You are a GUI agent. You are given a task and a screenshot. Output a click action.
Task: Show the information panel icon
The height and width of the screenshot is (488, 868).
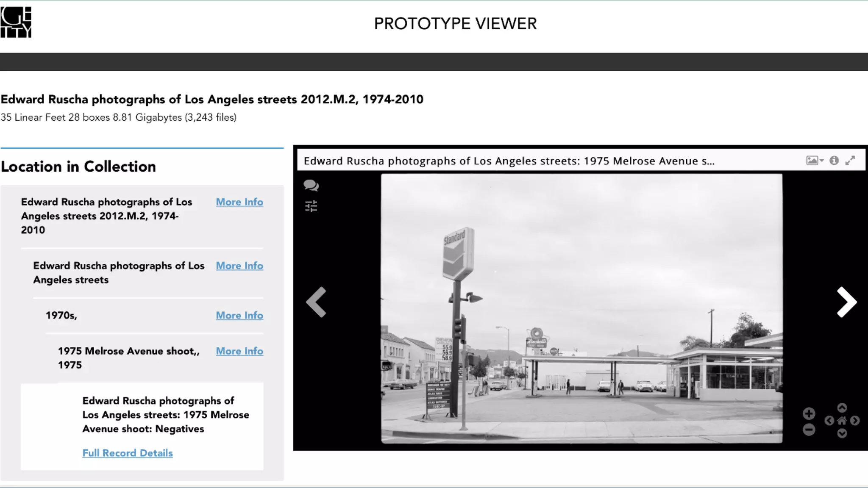point(834,161)
